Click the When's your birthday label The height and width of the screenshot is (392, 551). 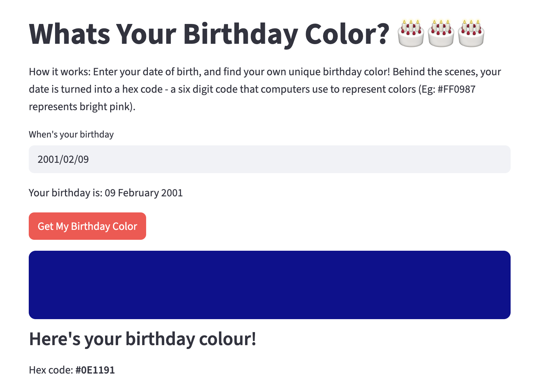click(x=71, y=134)
